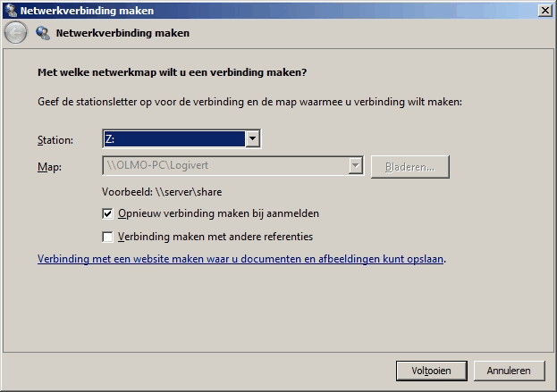Open the website connection link for documents and images
Image resolution: width=557 pixels, height=392 pixels.
click(241, 259)
